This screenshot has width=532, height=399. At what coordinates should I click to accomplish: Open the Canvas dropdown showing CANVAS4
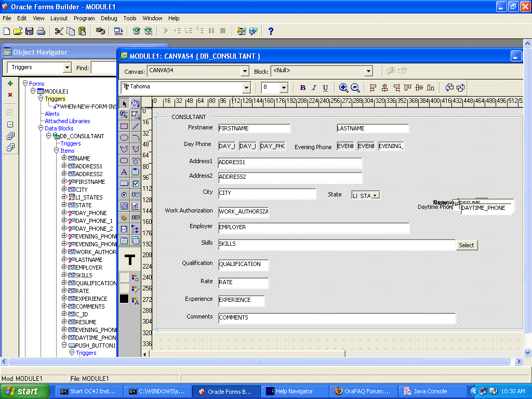(x=245, y=71)
